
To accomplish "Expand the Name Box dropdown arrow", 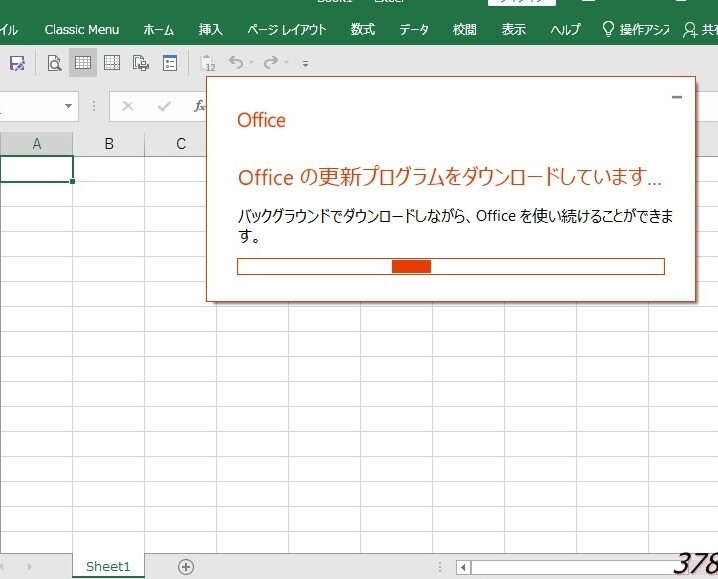I will point(69,106).
